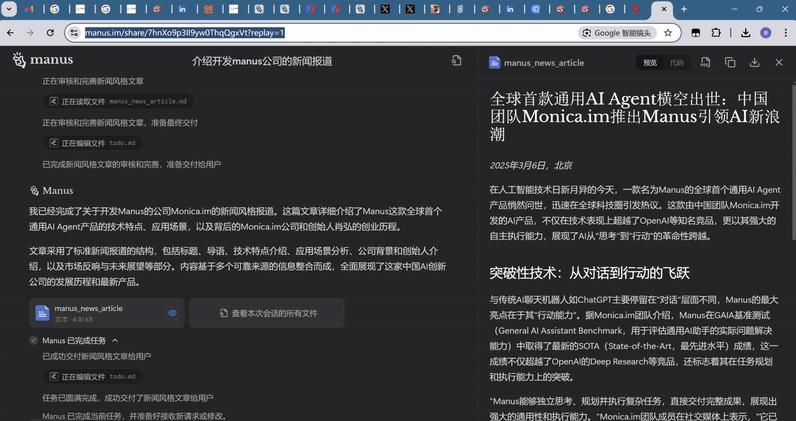Click the manus_news_article document icon in the preview header
Screen dimensions: 796x421
(494, 62)
